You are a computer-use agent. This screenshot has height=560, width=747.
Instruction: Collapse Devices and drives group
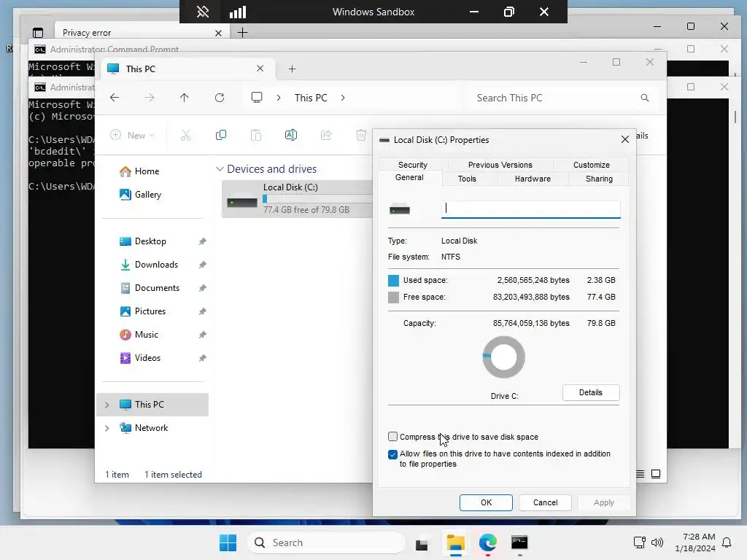click(x=220, y=169)
